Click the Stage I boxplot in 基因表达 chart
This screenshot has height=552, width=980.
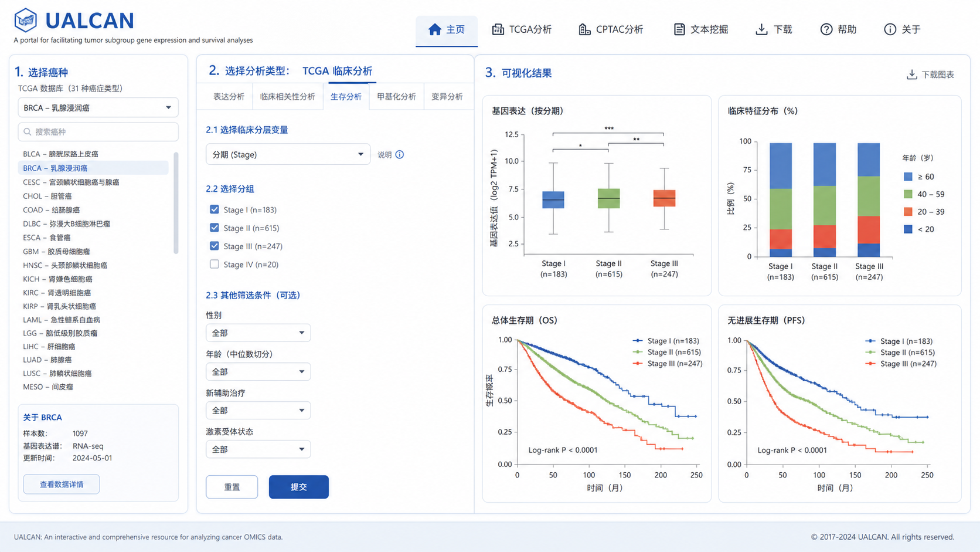[x=553, y=199]
